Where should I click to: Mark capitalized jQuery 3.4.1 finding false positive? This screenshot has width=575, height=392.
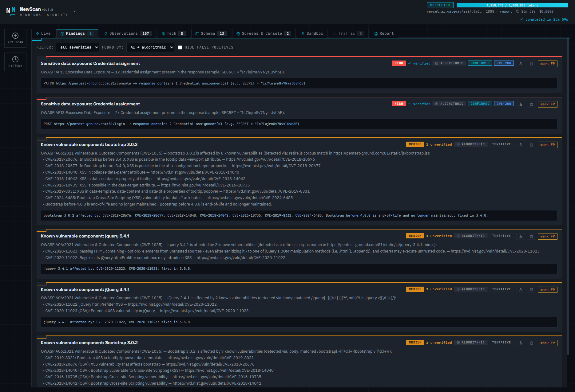547,290
